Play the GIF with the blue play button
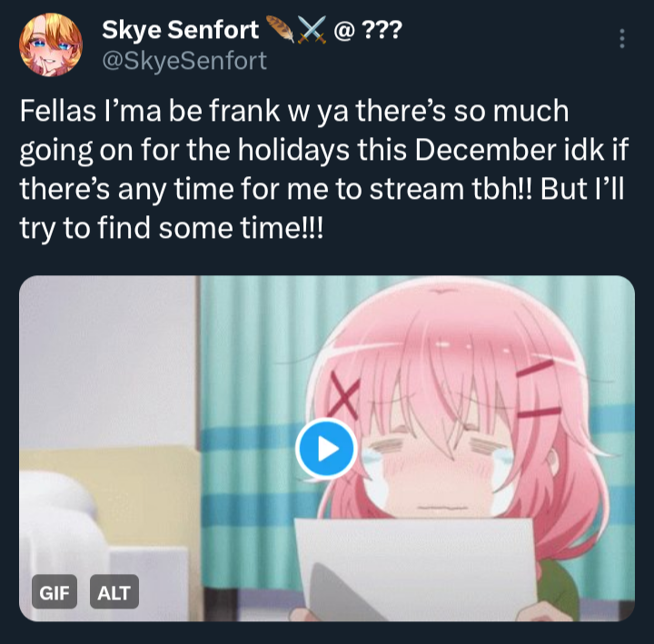This screenshot has height=644, width=654. pyautogui.click(x=326, y=449)
